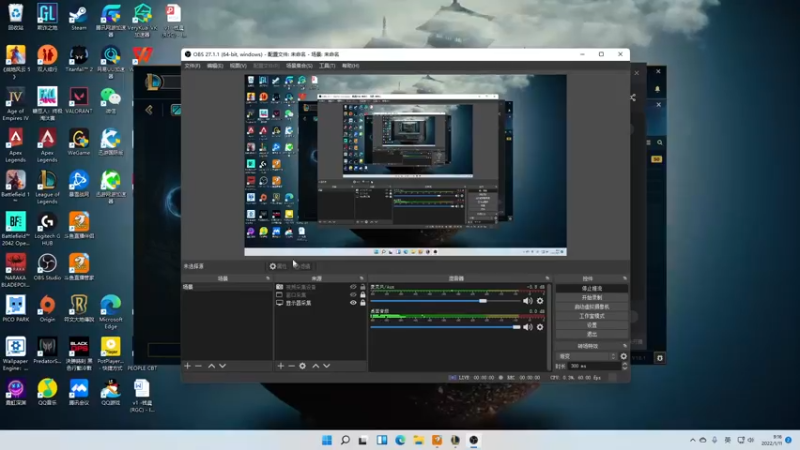Open File Explorer from taskbar
800x450 pixels.
click(418, 440)
